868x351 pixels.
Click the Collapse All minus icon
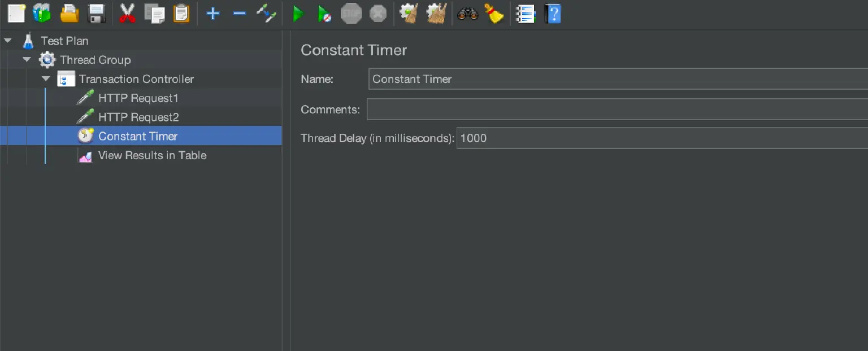[x=239, y=13]
